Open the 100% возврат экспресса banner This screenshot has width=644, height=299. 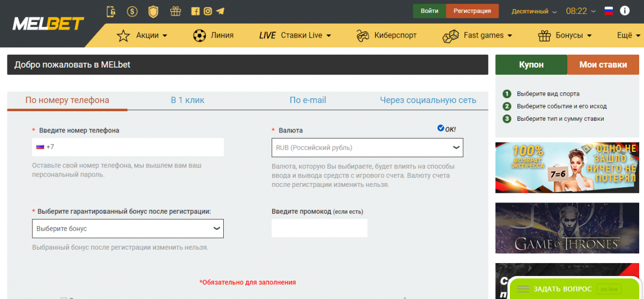coord(567,167)
